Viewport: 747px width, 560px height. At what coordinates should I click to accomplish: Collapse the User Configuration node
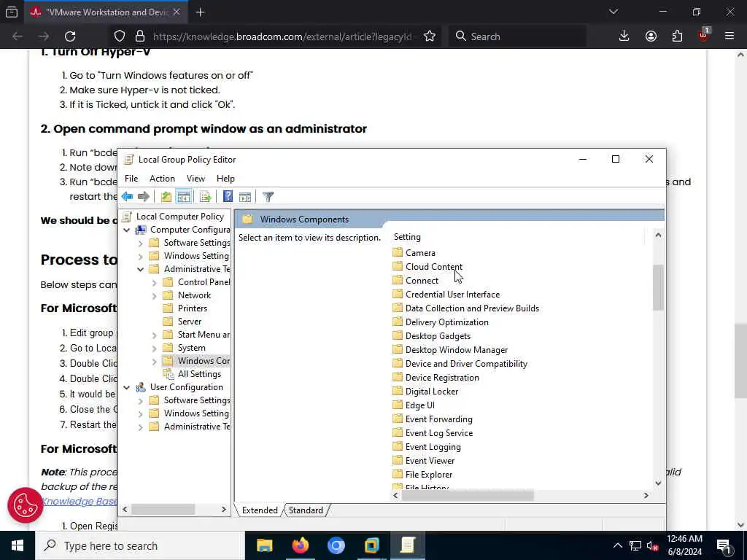[x=127, y=388]
